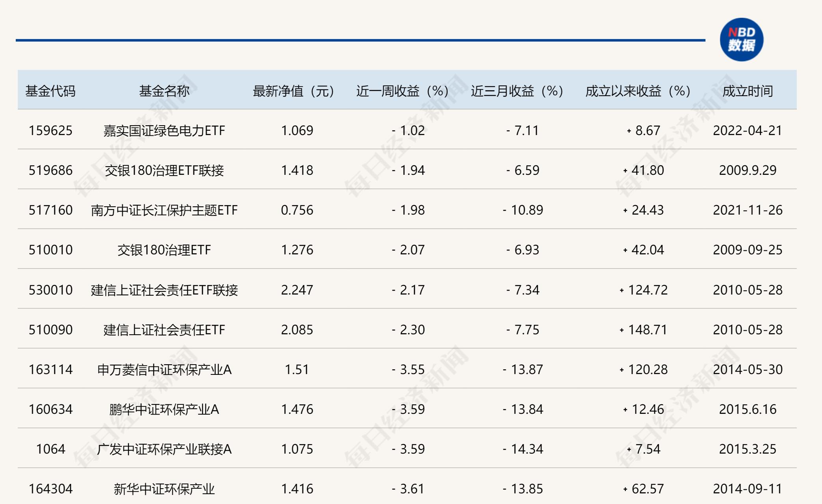Select fund code 510010
Image resolution: width=822 pixels, height=504 pixels.
(50, 250)
